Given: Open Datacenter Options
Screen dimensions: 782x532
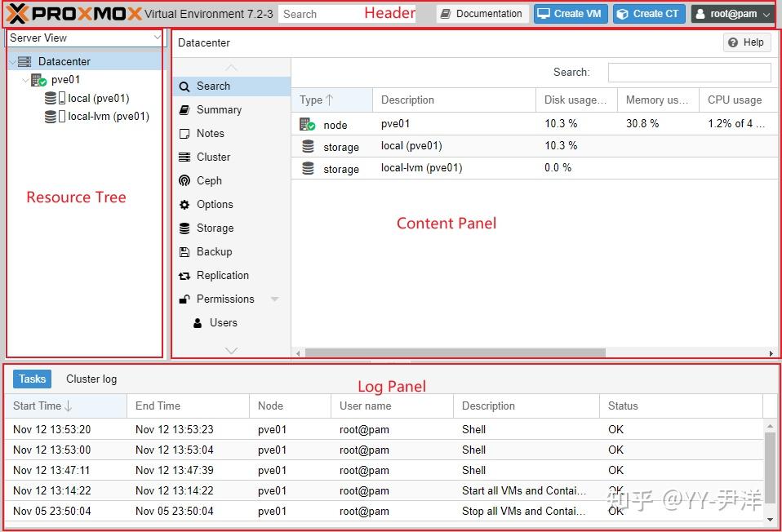Looking at the screenshot, I should (x=213, y=204).
